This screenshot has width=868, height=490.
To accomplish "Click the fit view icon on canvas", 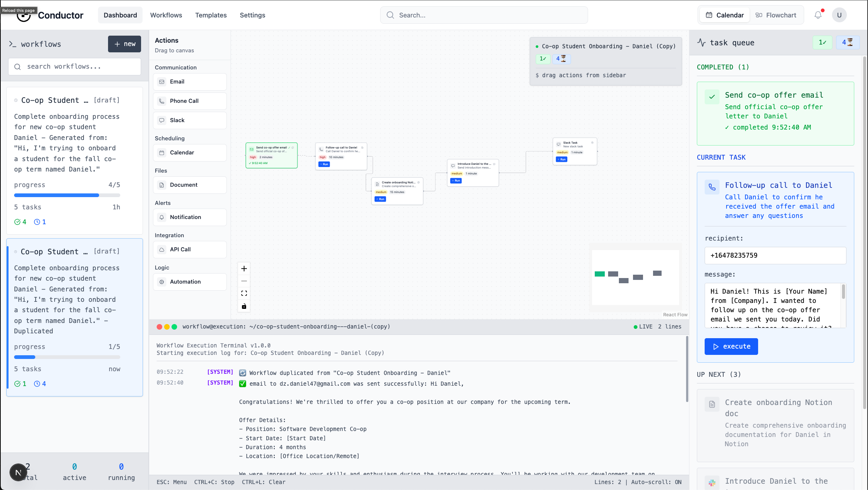I will (244, 293).
